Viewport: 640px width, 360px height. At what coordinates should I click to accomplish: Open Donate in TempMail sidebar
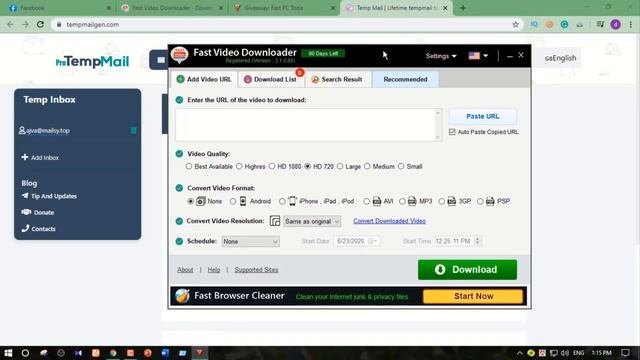click(x=38, y=213)
